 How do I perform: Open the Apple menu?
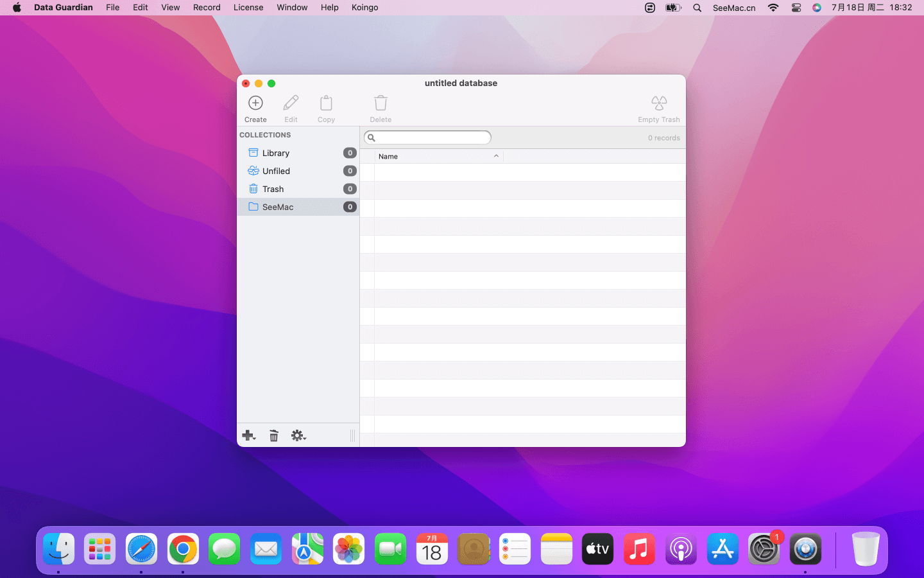pyautogui.click(x=17, y=8)
